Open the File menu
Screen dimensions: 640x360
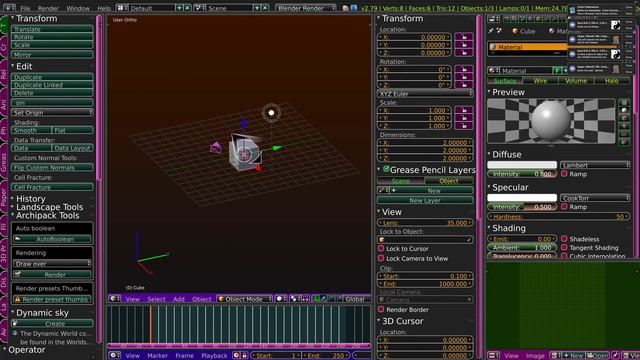[x=25, y=8]
